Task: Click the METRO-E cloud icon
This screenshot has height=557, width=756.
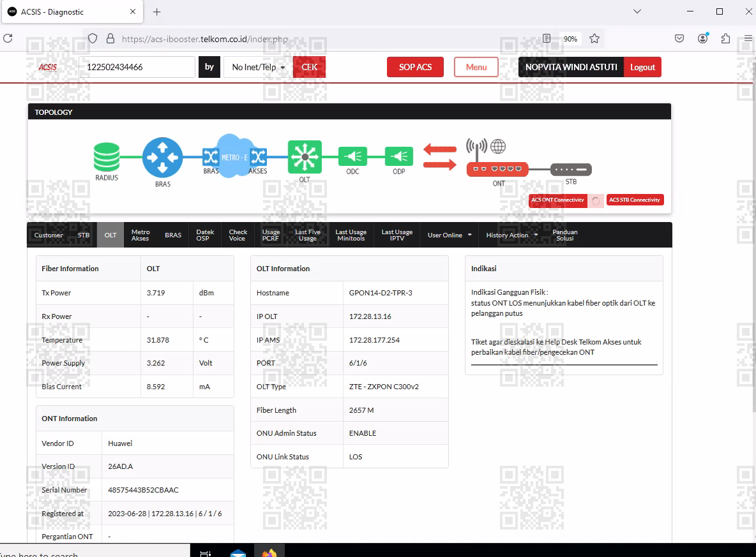Action: (235, 156)
